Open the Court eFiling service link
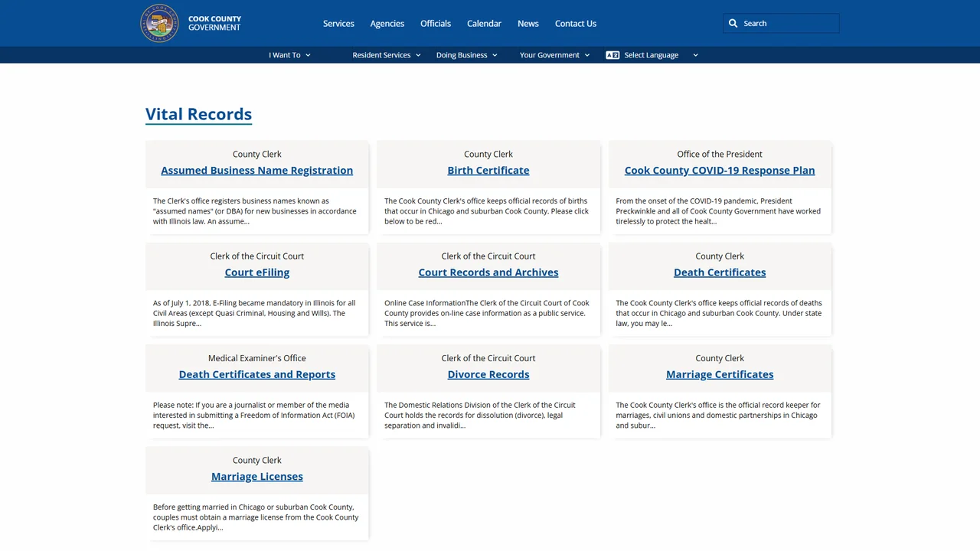The image size is (980, 551). coord(257,272)
